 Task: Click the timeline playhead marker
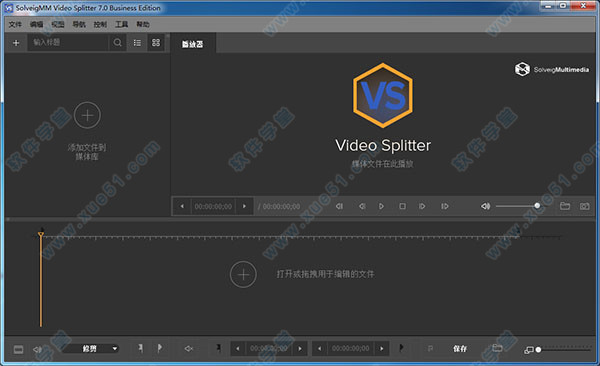[x=41, y=234]
